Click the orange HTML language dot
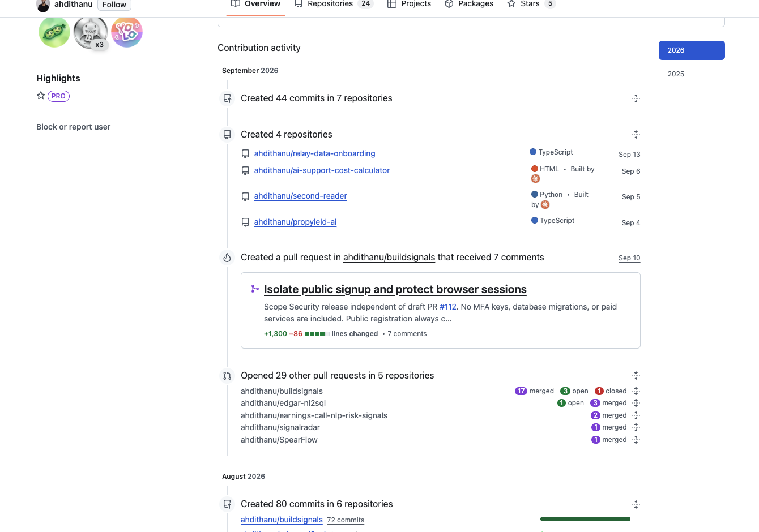This screenshot has width=759, height=532. pos(535,169)
